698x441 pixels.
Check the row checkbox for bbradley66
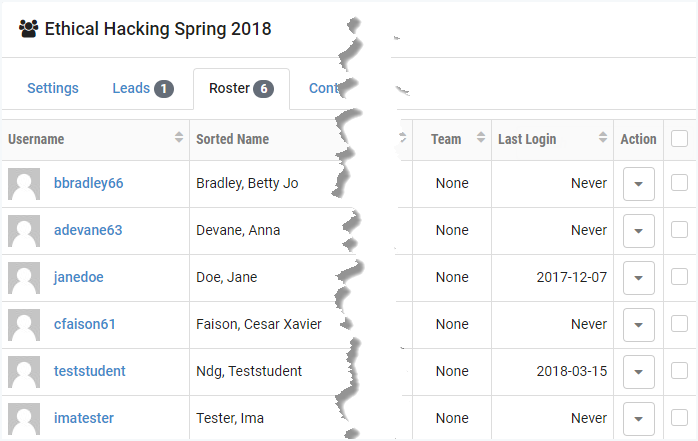680,183
